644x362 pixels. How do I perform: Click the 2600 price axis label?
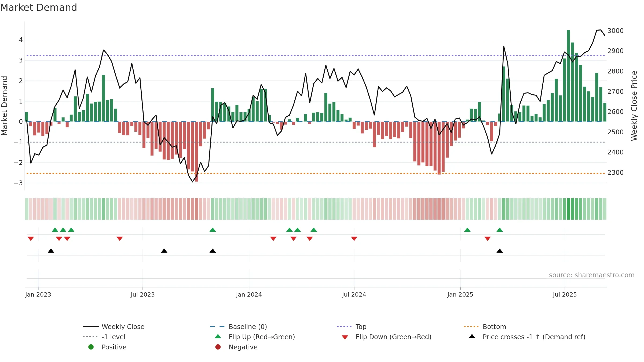coord(616,112)
